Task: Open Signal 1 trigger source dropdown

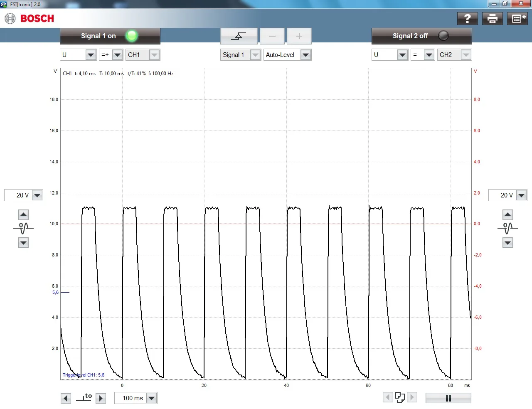Action: (x=255, y=55)
